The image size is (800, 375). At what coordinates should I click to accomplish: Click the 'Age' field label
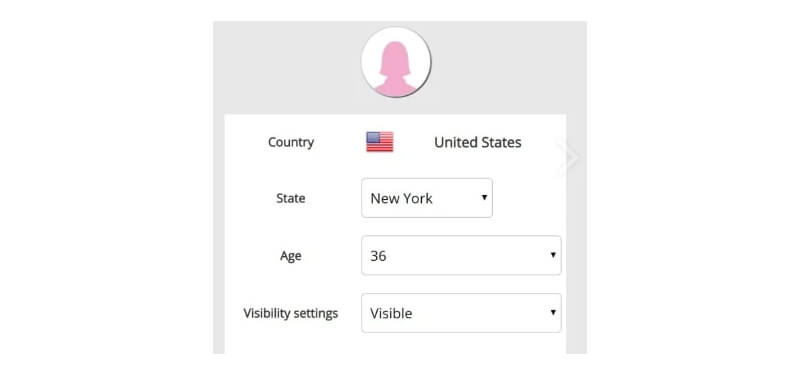tap(290, 256)
